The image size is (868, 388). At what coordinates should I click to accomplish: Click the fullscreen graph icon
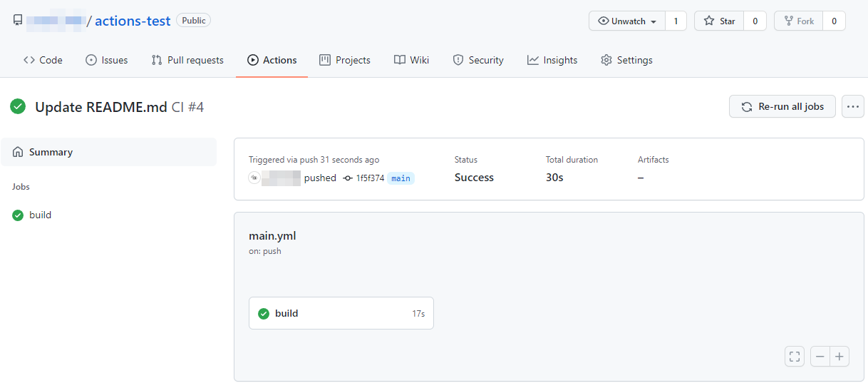[x=795, y=357]
